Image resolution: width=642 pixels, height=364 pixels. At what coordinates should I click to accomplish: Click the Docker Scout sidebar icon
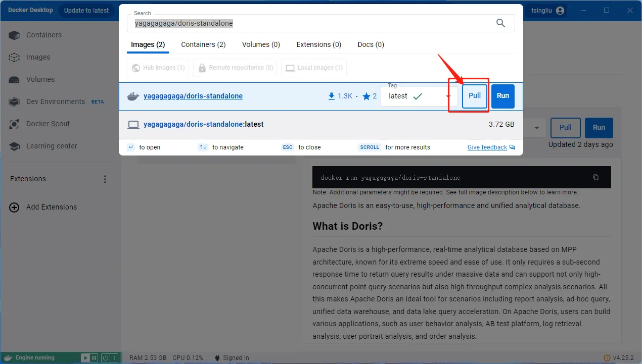(14, 124)
